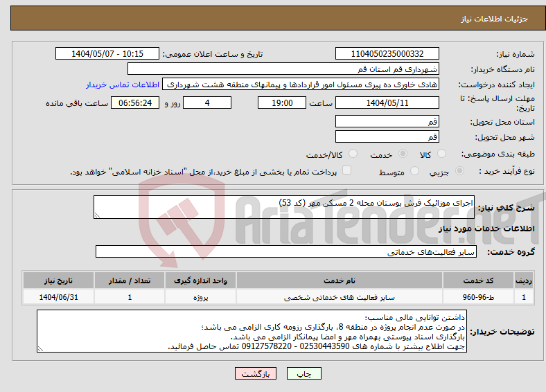Click the remaining time field 06:56:24
The width and height of the screenshot is (546, 392).
[135, 103]
